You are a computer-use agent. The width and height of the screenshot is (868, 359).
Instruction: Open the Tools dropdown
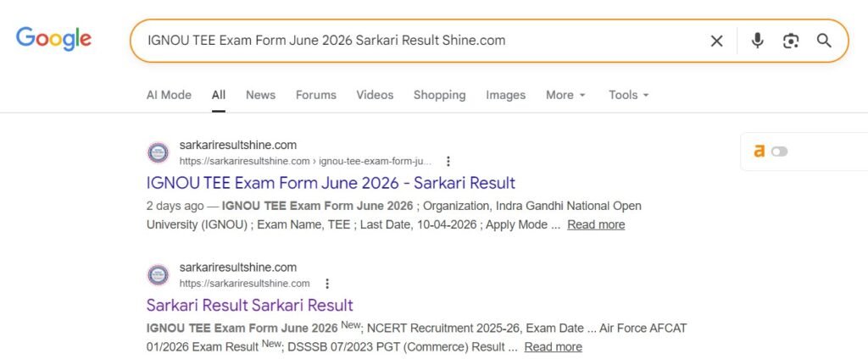point(628,95)
